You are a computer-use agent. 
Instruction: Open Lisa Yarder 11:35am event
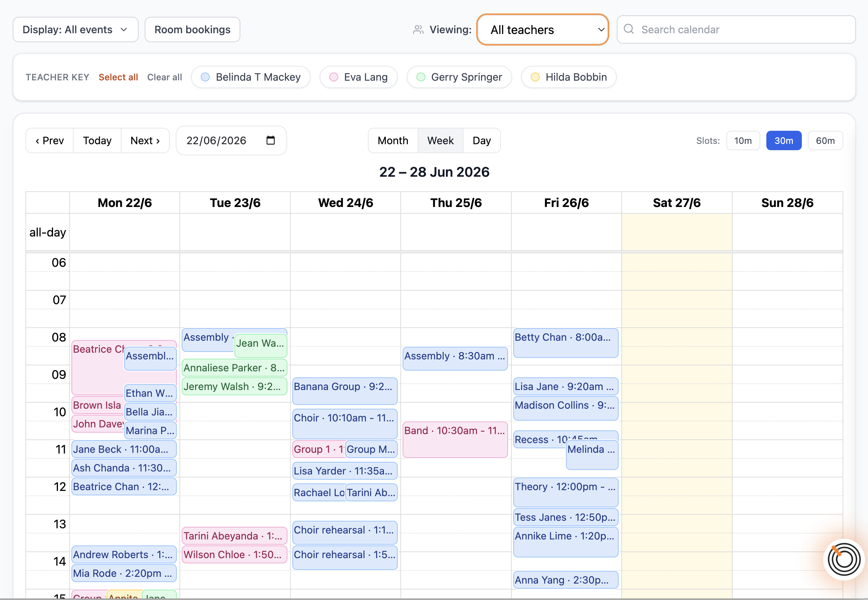345,471
